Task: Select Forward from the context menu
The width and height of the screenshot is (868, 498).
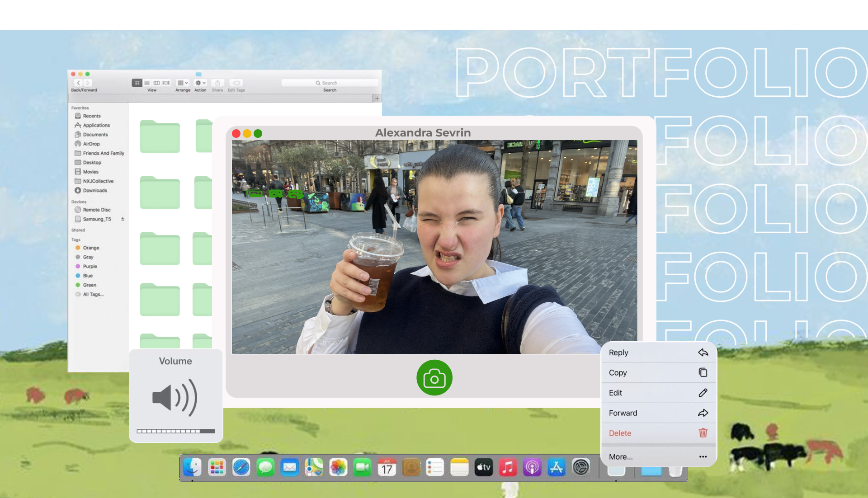Action: tap(658, 413)
